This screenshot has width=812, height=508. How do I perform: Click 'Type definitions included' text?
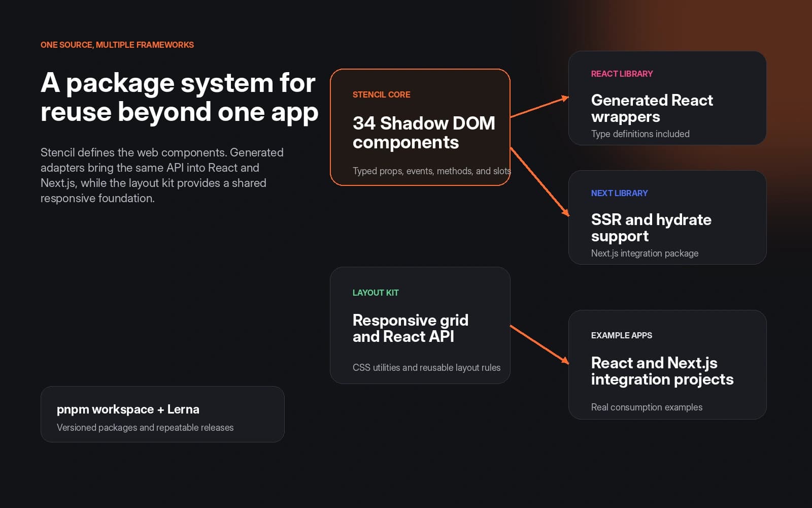[x=640, y=134]
